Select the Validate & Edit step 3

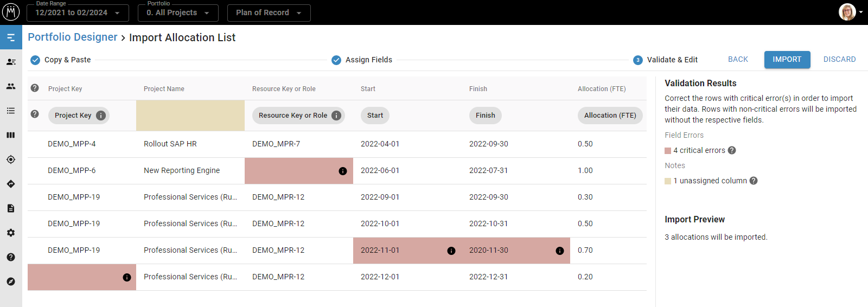(638, 60)
